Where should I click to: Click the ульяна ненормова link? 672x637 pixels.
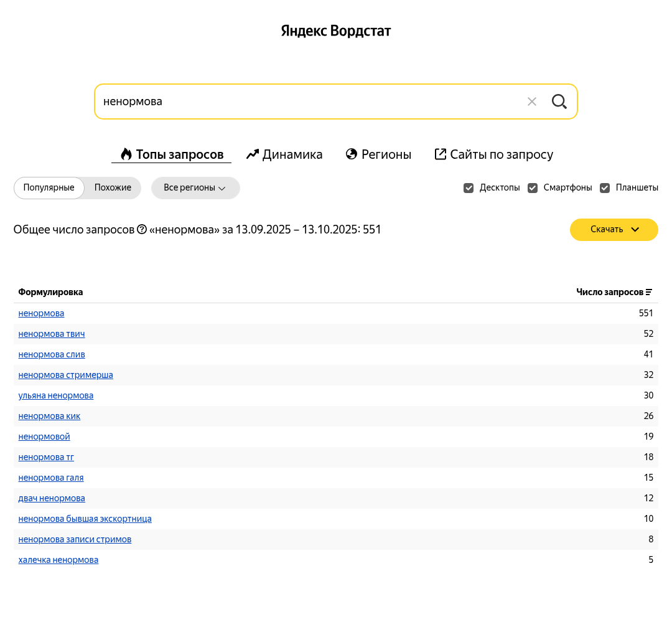tap(56, 395)
